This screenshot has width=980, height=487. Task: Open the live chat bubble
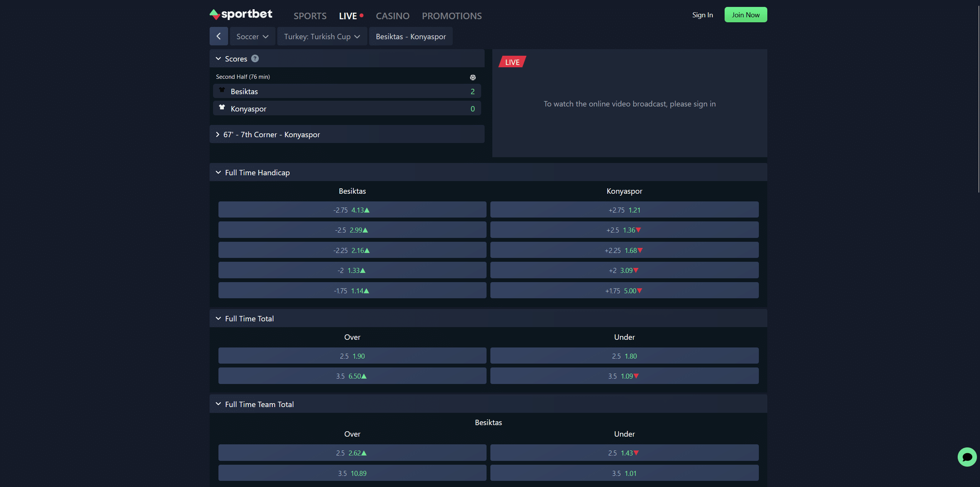(x=967, y=457)
